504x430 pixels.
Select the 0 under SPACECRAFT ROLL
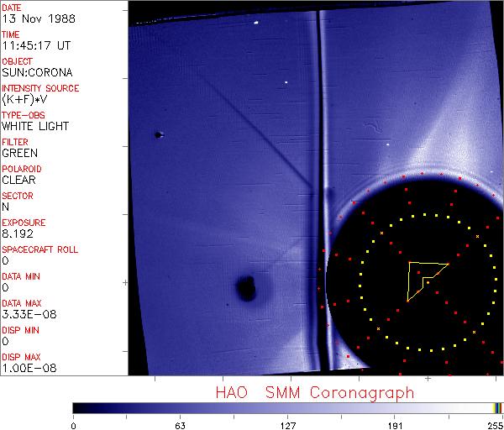click(x=5, y=260)
